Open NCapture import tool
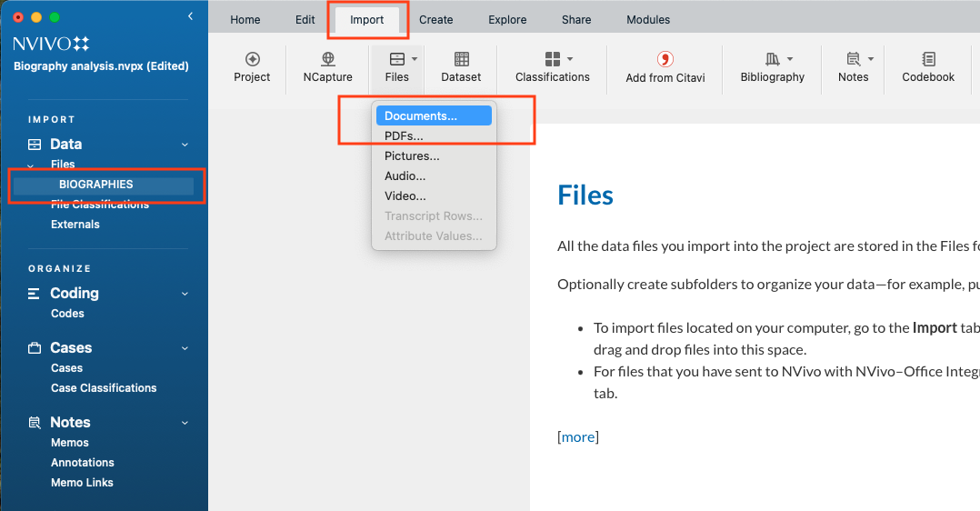This screenshot has height=511, width=980. click(327, 60)
